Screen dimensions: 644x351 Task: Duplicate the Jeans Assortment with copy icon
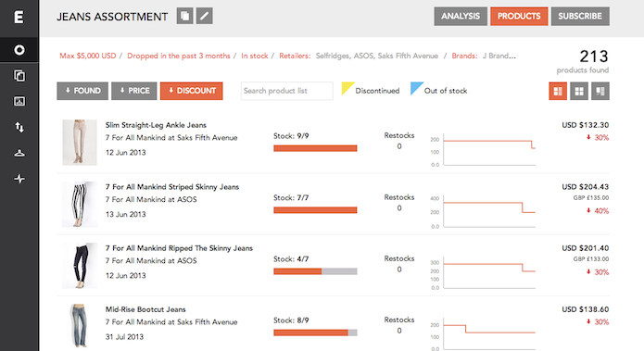[184, 16]
